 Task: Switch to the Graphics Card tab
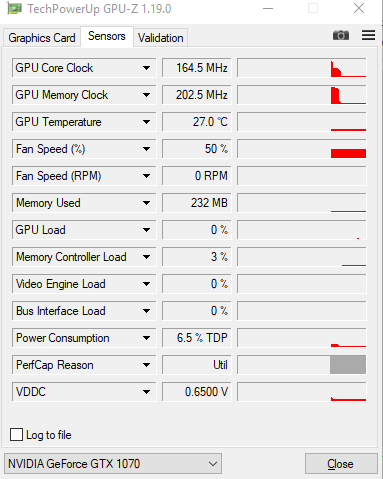pos(42,38)
